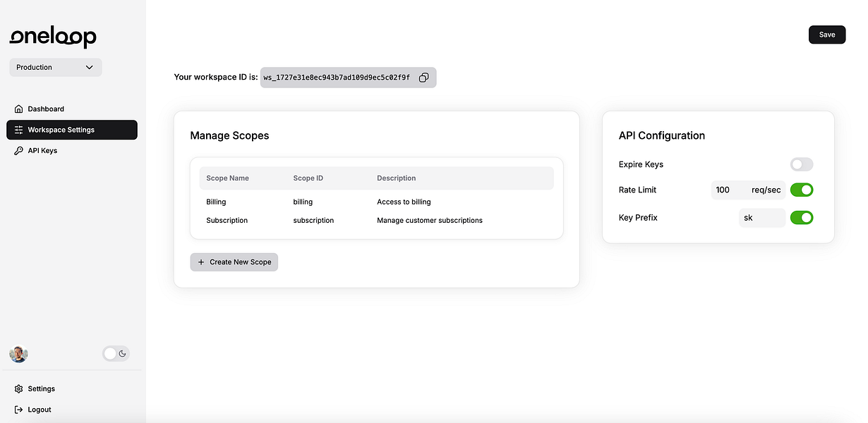The height and width of the screenshot is (423, 868).
Task: Go to the Dashboard page
Action: point(46,109)
